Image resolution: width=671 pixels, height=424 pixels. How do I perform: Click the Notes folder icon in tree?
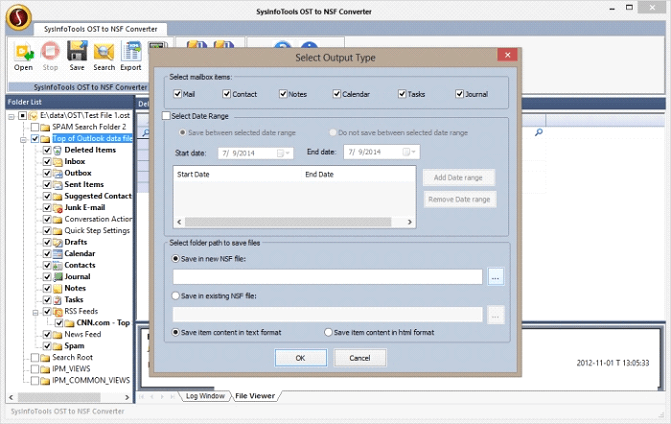[x=57, y=289]
